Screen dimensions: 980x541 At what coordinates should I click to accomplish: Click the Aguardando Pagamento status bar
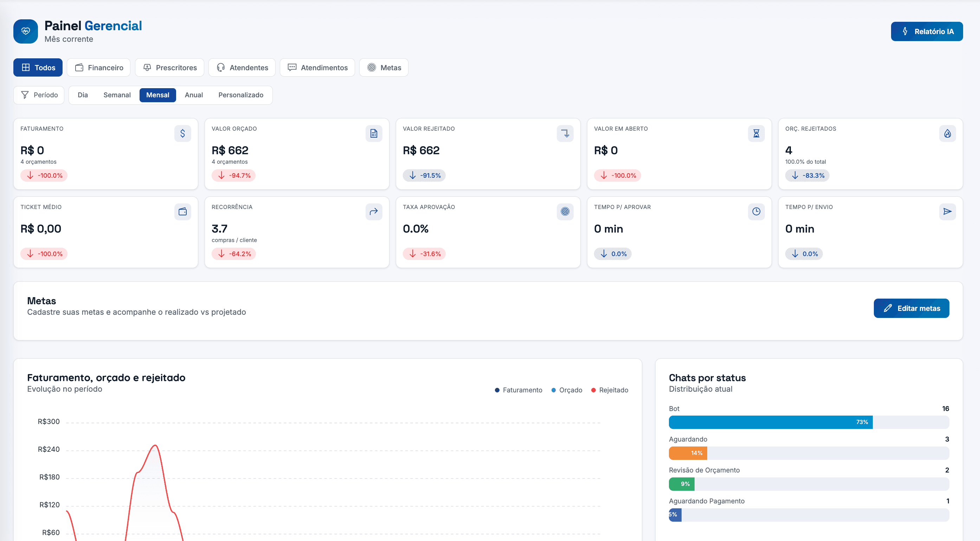[675, 515]
